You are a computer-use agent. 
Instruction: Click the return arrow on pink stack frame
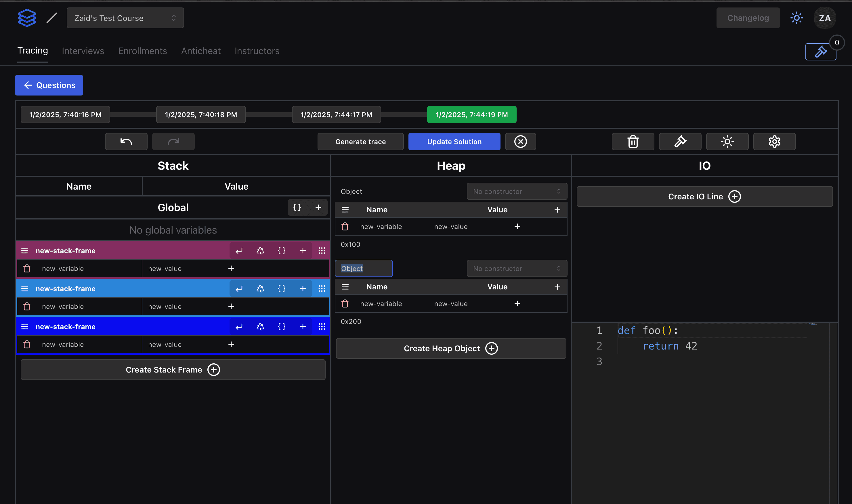(239, 250)
